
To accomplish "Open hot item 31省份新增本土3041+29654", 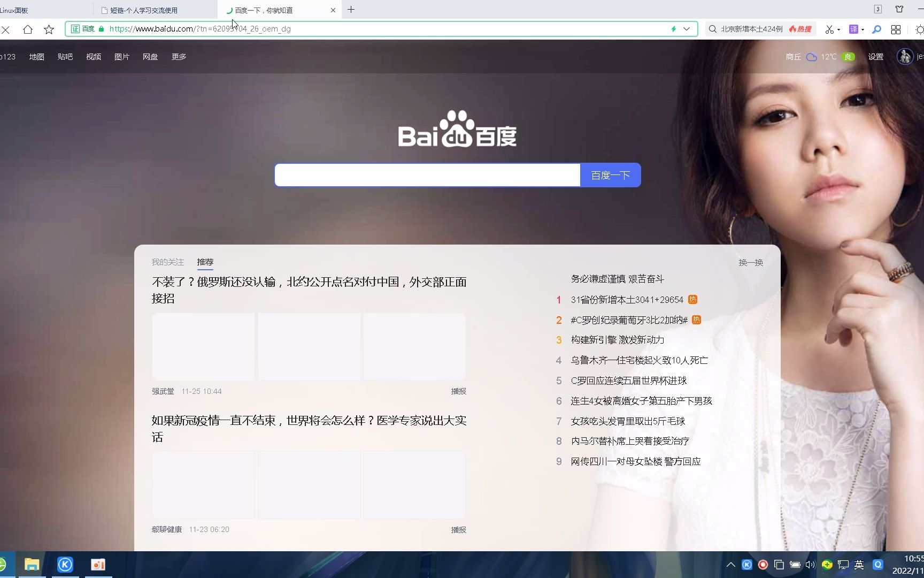I will 627,300.
